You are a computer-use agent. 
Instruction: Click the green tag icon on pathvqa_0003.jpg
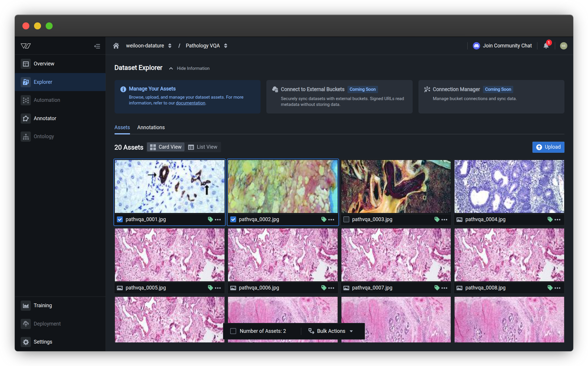click(436, 219)
